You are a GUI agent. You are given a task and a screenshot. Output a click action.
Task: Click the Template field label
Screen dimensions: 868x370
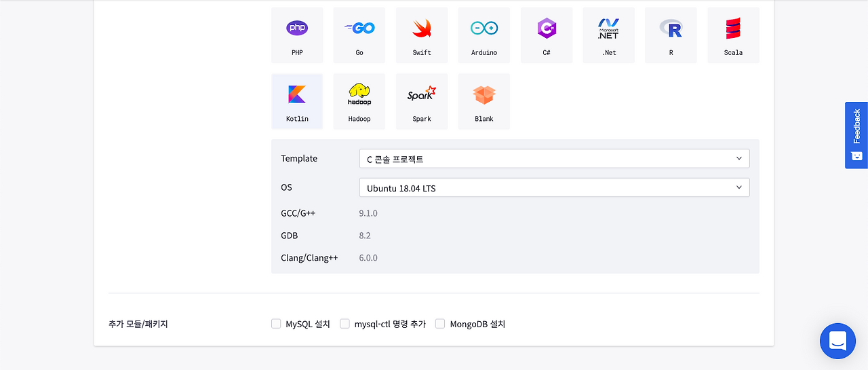tap(299, 158)
